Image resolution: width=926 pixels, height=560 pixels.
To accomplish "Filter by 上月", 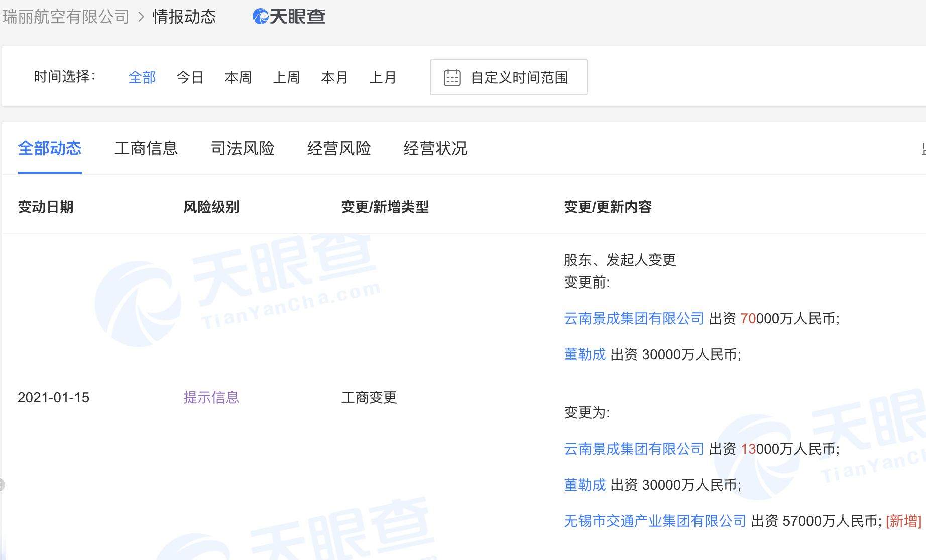I will tap(383, 77).
